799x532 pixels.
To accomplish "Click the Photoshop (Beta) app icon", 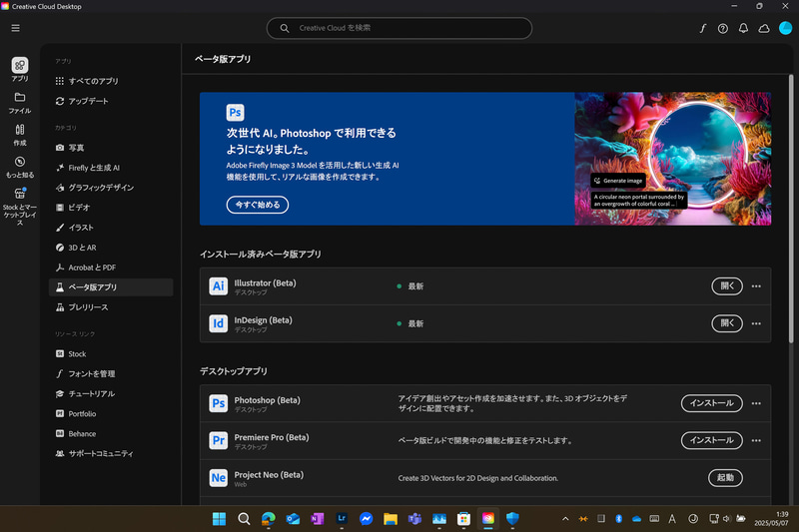I will 218,403.
